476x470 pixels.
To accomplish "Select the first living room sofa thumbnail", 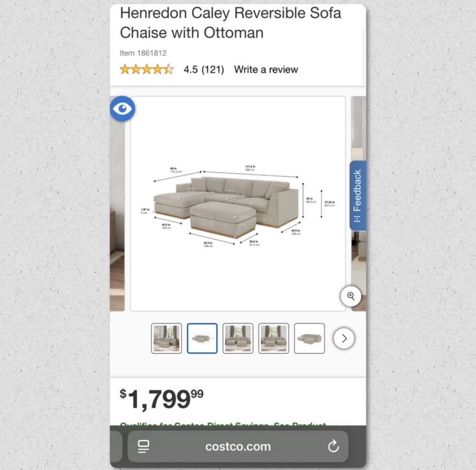I will click(167, 338).
